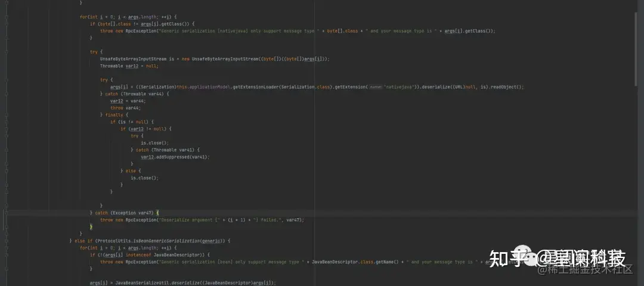This screenshot has height=286, width=644.
Task: Place cursor on 'Throwable var12 = null;'
Action: 129,66
